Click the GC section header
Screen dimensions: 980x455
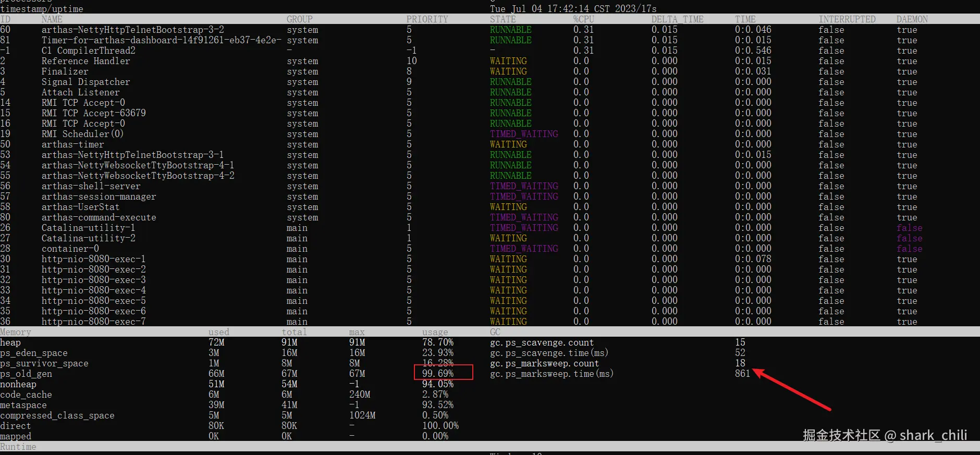pos(495,332)
